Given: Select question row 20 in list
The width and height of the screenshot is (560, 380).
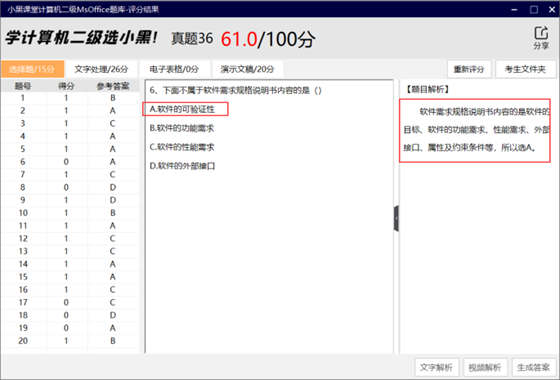Looking at the screenshot, I should [70, 341].
